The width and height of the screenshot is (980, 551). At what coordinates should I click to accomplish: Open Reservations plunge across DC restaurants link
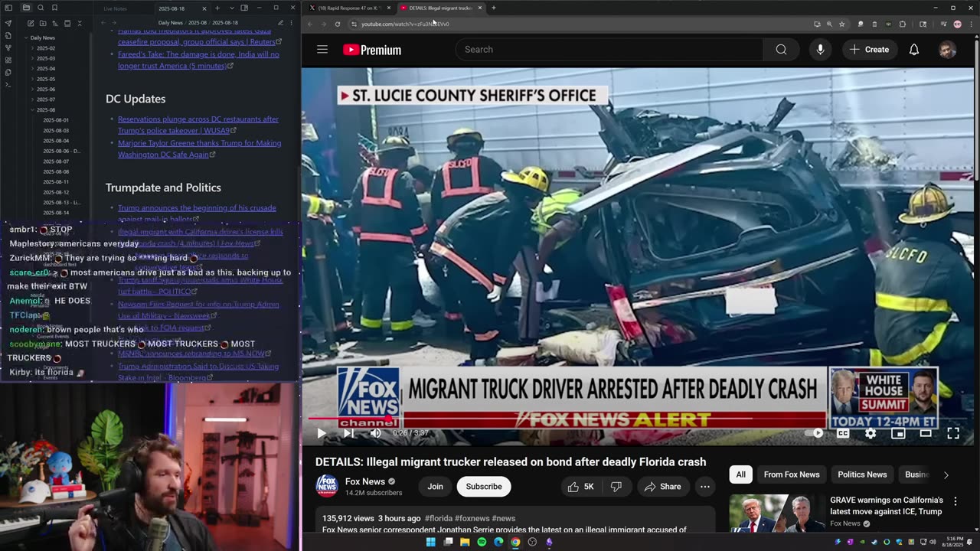[198, 125]
